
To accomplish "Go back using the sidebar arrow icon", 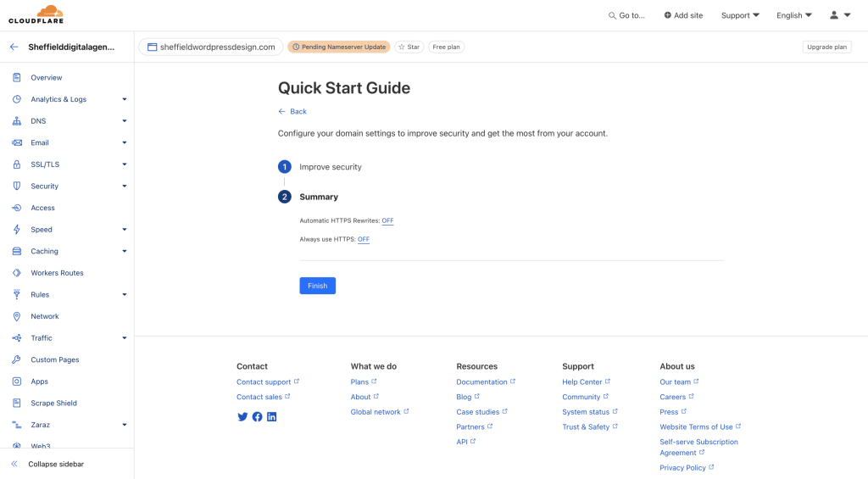I will [x=14, y=47].
